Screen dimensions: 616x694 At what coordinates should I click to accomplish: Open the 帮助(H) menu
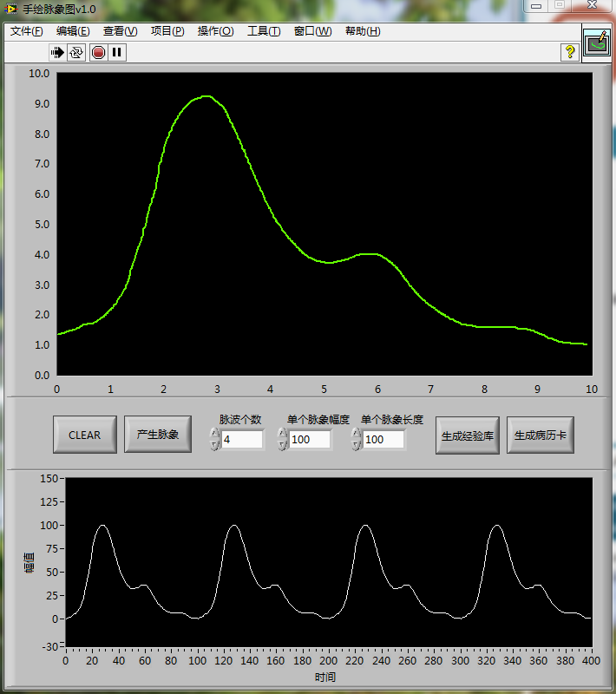click(363, 31)
